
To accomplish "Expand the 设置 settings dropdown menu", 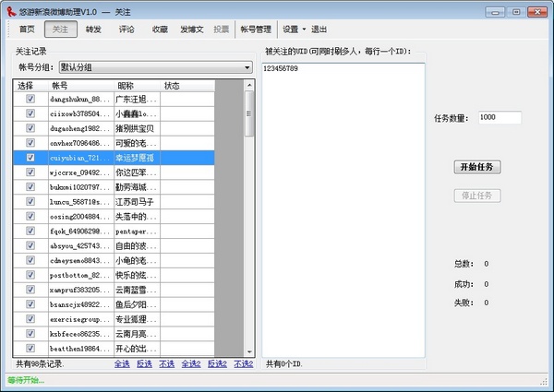I will (x=294, y=30).
